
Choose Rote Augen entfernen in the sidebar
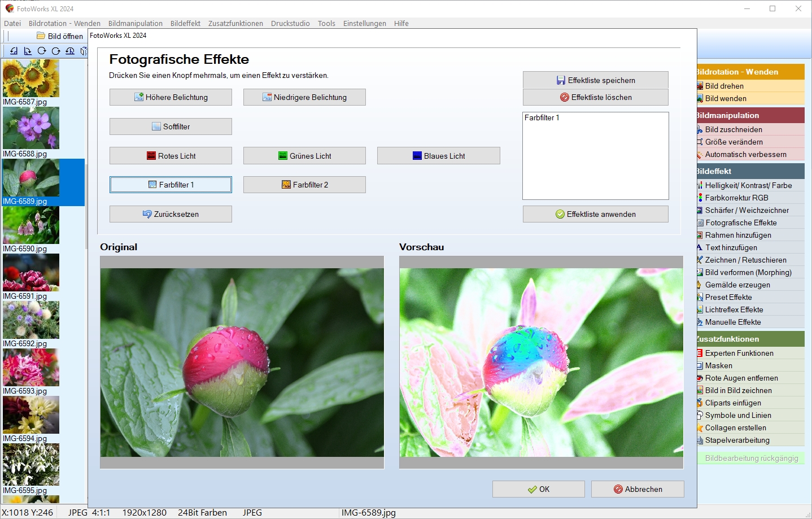coord(741,378)
